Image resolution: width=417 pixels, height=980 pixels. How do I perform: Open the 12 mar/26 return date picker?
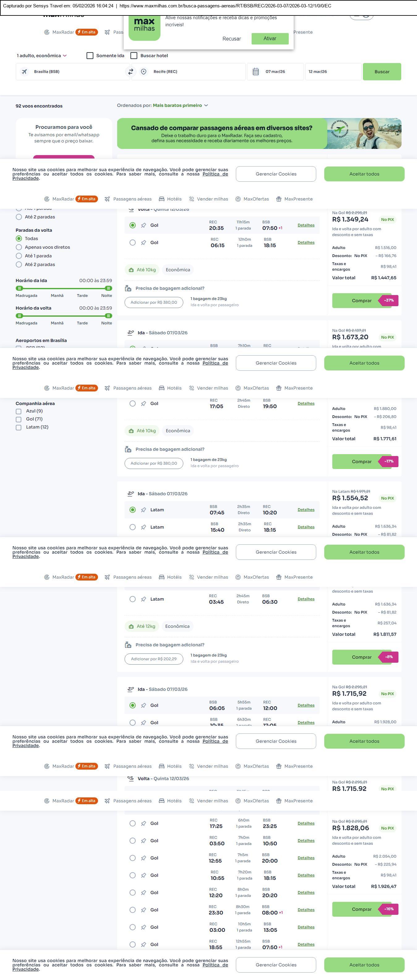click(x=333, y=71)
